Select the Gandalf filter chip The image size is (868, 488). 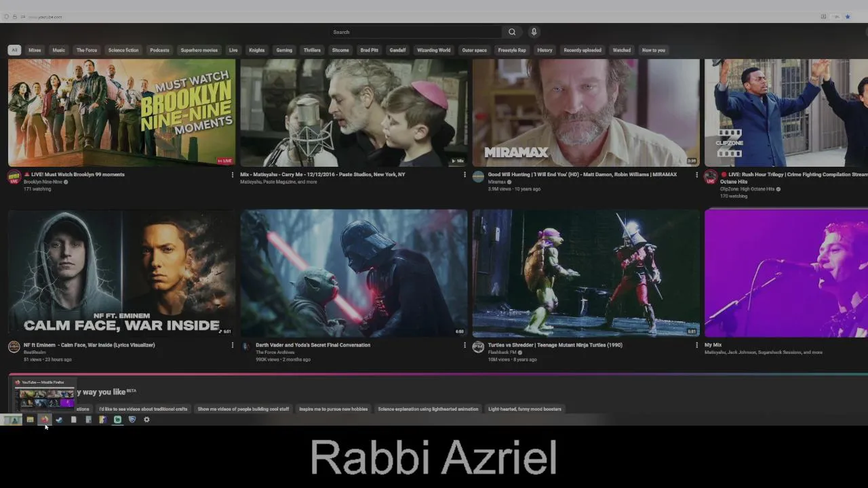398,50
